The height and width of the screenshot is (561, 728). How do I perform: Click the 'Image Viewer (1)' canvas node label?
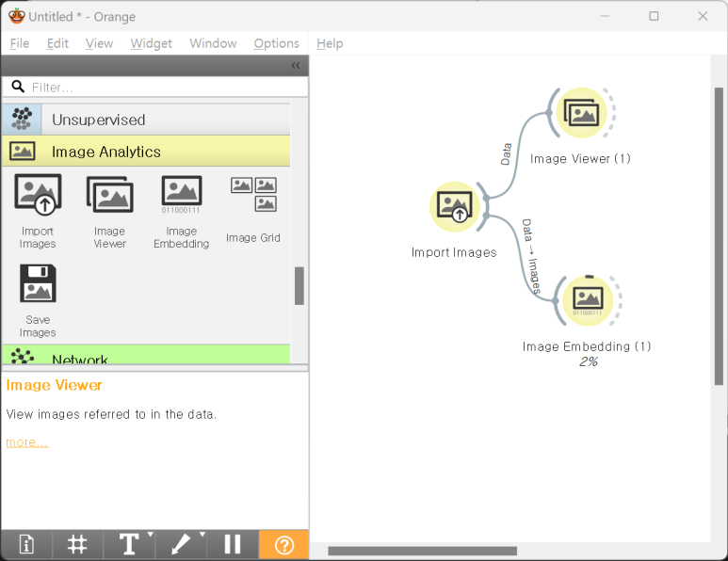tap(580, 159)
